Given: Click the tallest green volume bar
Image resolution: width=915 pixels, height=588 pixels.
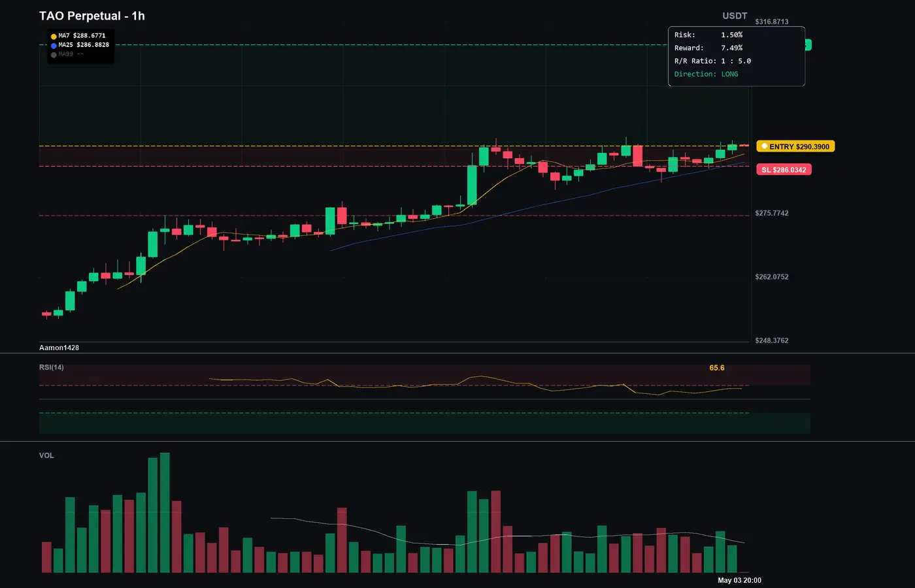Looking at the screenshot, I should (165, 513).
